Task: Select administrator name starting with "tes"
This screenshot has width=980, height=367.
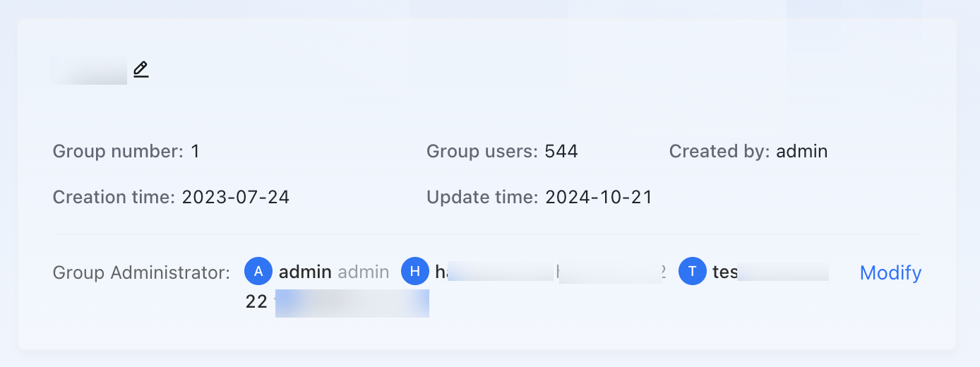Action: click(x=771, y=272)
